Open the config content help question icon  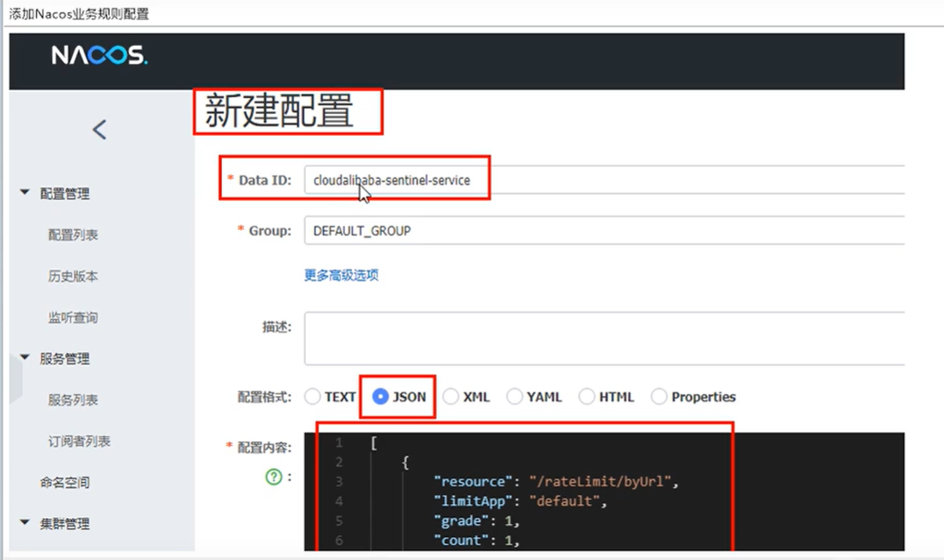coord(274,477)
